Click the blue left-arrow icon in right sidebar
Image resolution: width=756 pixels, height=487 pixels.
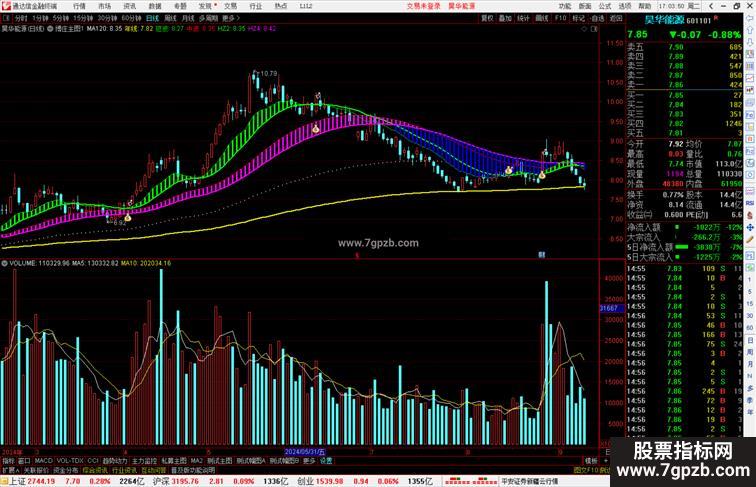pyautogui.click(x=750, y=18)
